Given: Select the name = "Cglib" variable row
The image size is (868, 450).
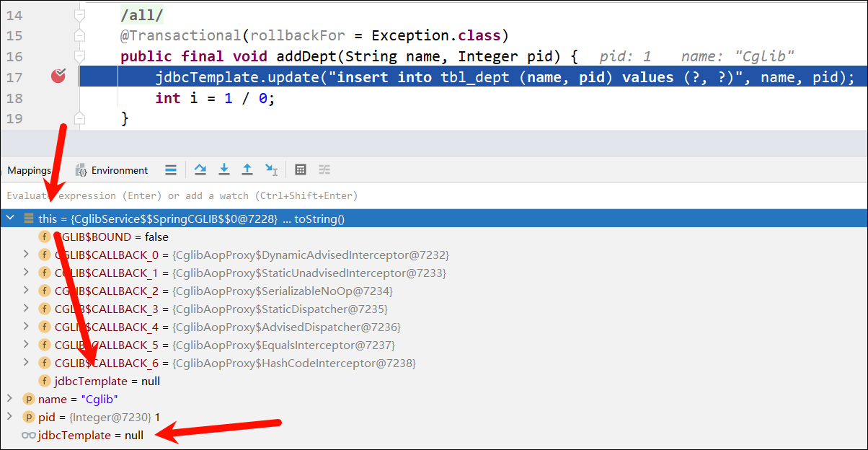Looking at the screenshot, I should point(78,399).
